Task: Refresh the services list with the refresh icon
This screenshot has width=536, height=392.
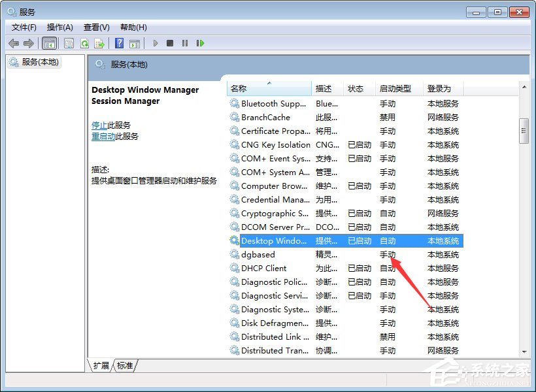Action: point(86,43)
